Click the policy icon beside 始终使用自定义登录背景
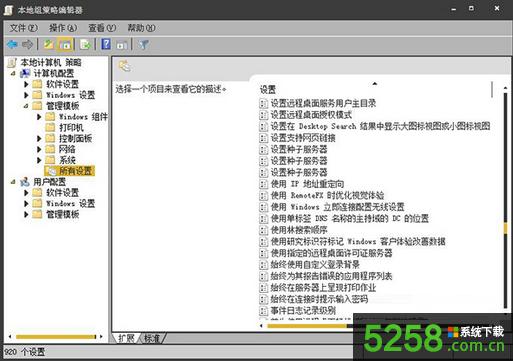The image size is (513, 361). pos(264,265)
